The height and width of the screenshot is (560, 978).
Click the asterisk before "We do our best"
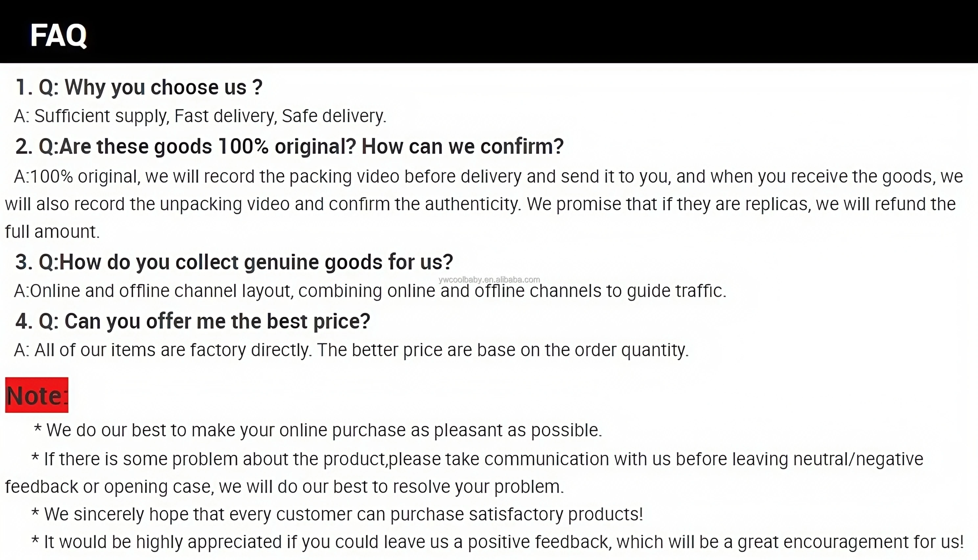pos(37,429)
